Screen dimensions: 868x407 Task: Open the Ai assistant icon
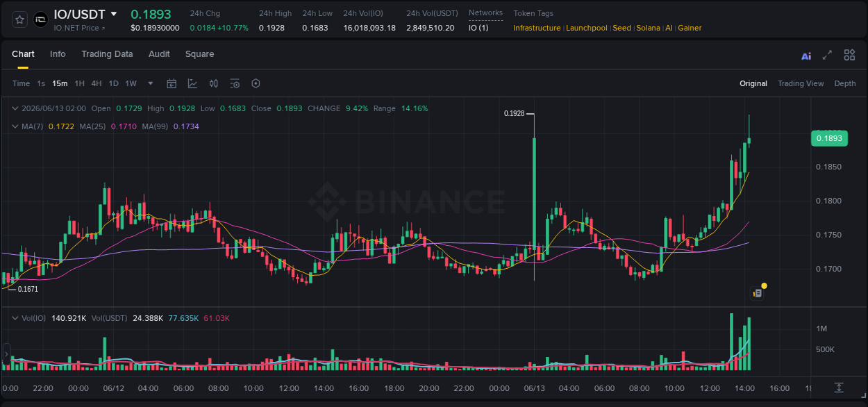[x=806, y=56]
